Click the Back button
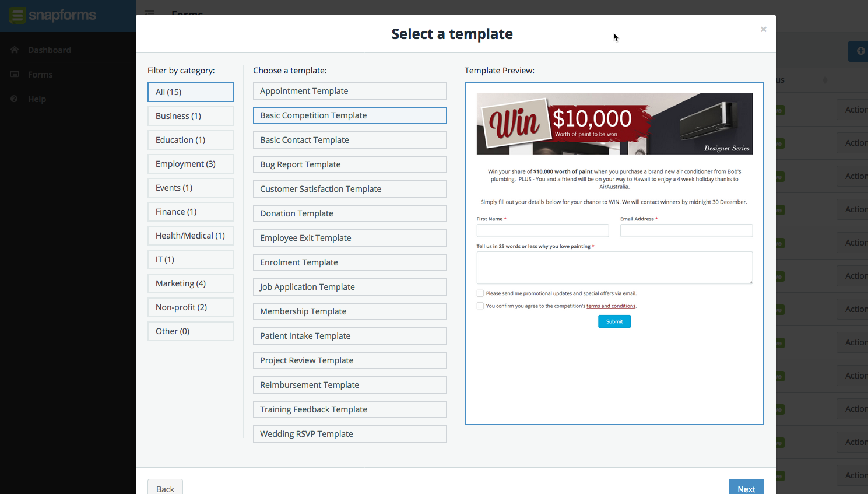 point(165,487)
